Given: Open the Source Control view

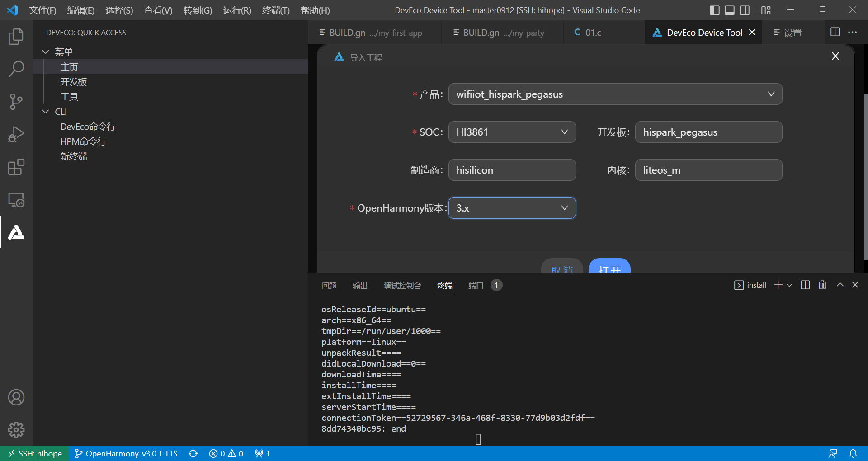Looking at the screenshot, I should tap(16, 102).
